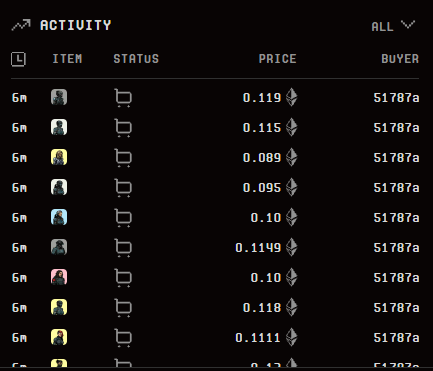The height and width of the screenshot is (371, 433).
Task: Click the cart sale icon in the 0.095 row
Action: coord(123,188)
